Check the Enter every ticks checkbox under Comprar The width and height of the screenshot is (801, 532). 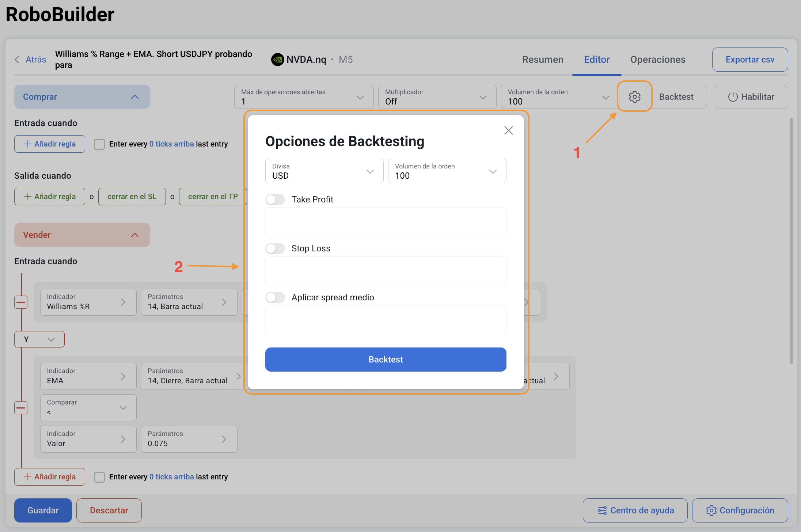click(99, 144)
